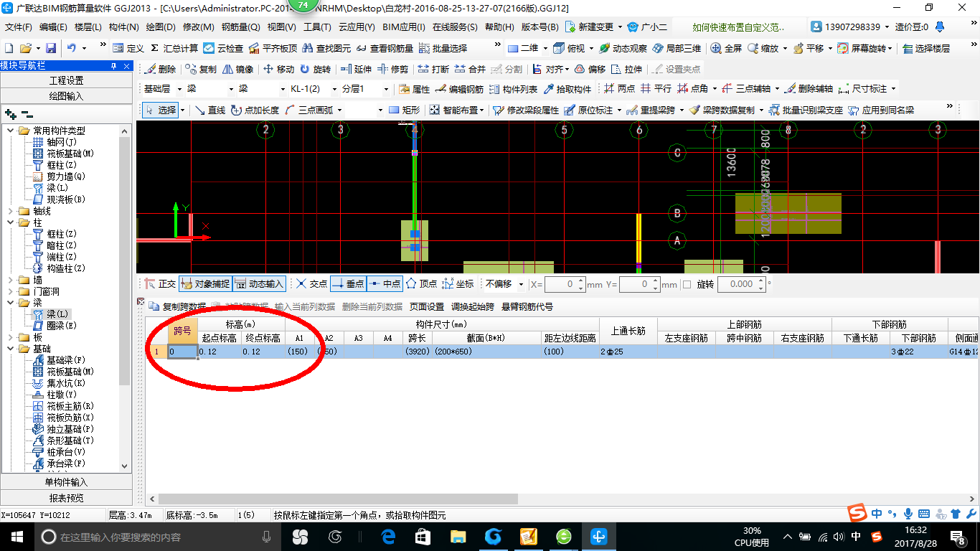
Task: Click 偏移 offset tool
Action: pyautogui.click(x=590, y=70)
